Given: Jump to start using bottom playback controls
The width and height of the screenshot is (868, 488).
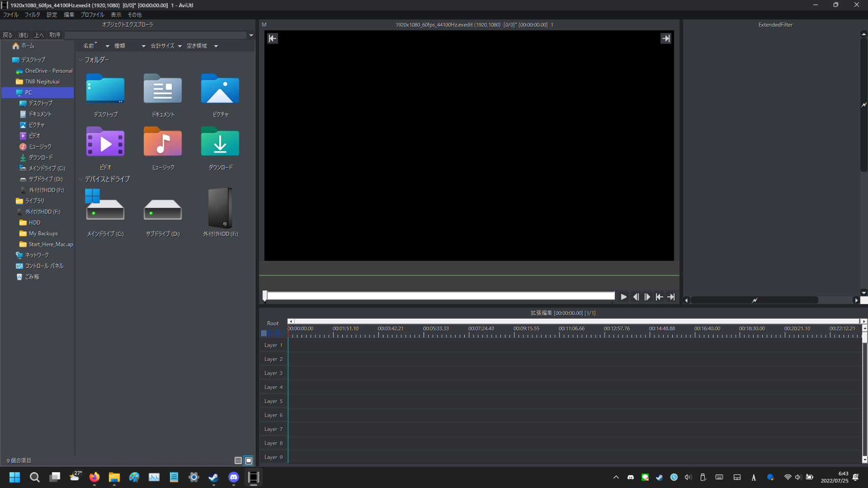Looking at the screenshot, I should (659, 297).
